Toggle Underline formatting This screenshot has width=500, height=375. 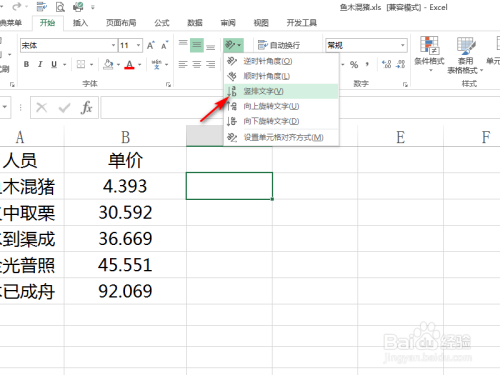tap(54, 64)
